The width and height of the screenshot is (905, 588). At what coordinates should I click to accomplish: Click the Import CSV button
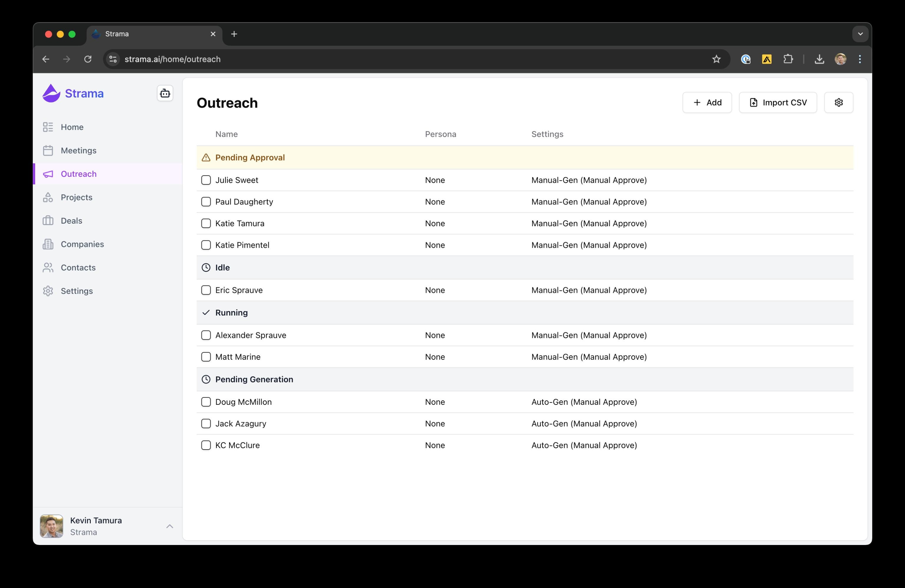tap(778, 102)
